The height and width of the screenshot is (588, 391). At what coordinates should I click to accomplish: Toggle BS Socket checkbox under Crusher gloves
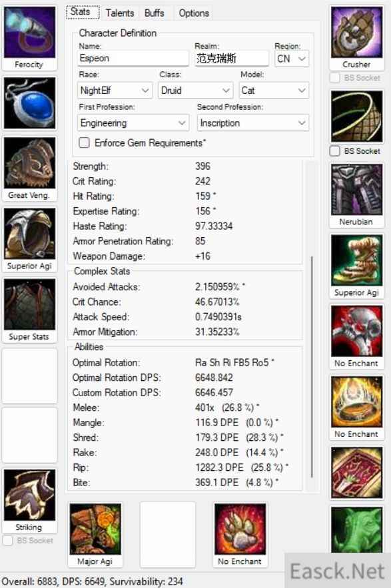(x=334, y=78)
